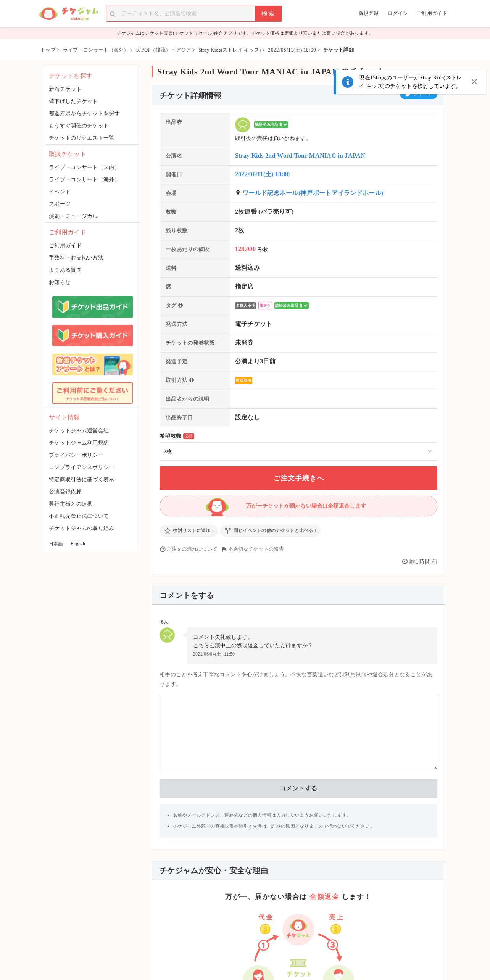The height and width of the screenshot is (980, 490).
Task: Click ワールド記念ホール venue link
Action: coord(313,193)
